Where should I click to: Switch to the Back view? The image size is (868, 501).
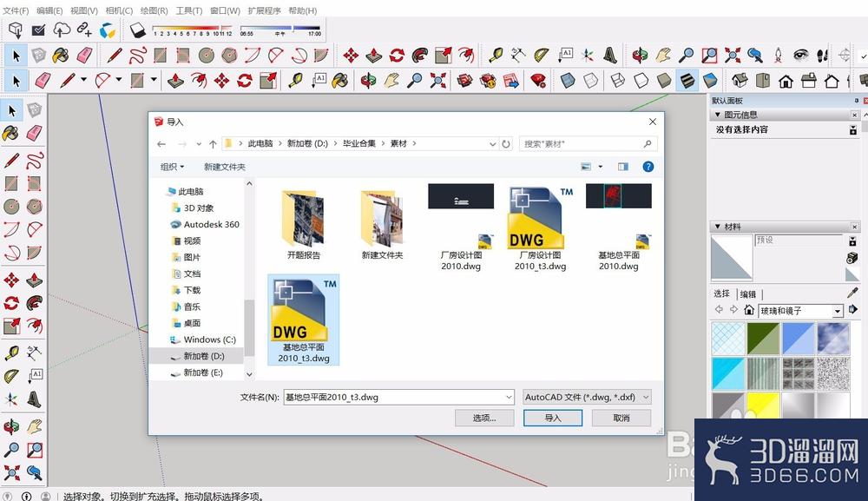point(832,82)
